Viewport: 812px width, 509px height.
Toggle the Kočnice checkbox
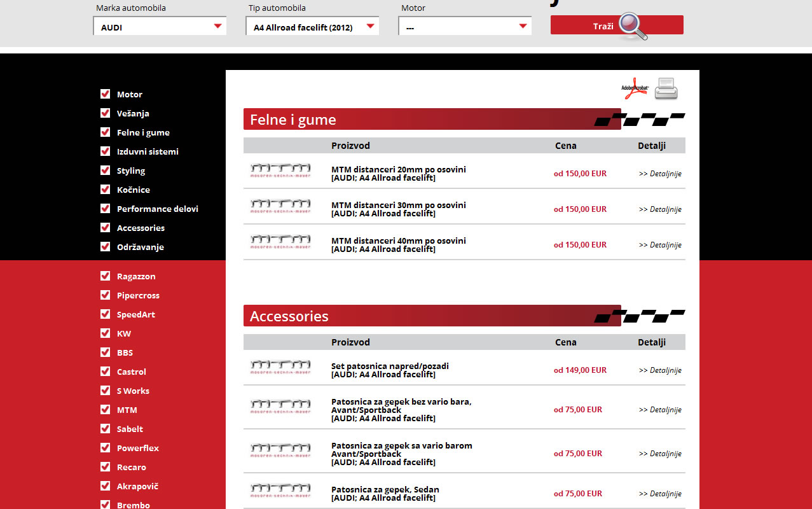(106, 190)
